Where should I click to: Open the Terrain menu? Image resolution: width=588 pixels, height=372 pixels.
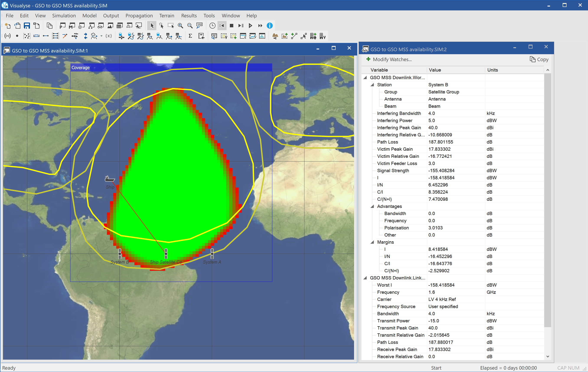(x=167, y=16)
